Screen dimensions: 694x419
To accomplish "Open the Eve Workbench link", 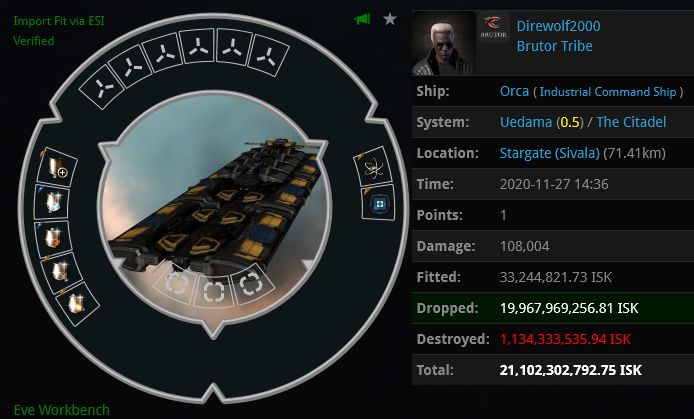I will click(62, 410).
